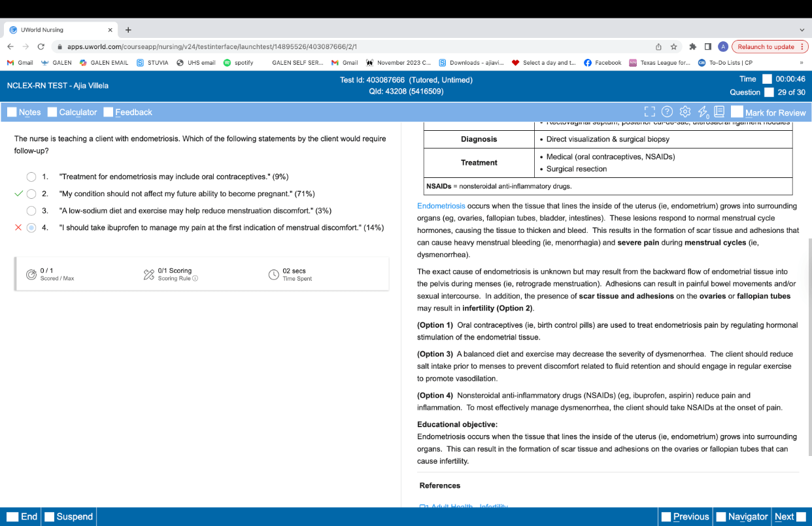The width and height of the screenshot is (812, 526).
Task: Open the Calculator tool
Action: (x=72, y=112)
